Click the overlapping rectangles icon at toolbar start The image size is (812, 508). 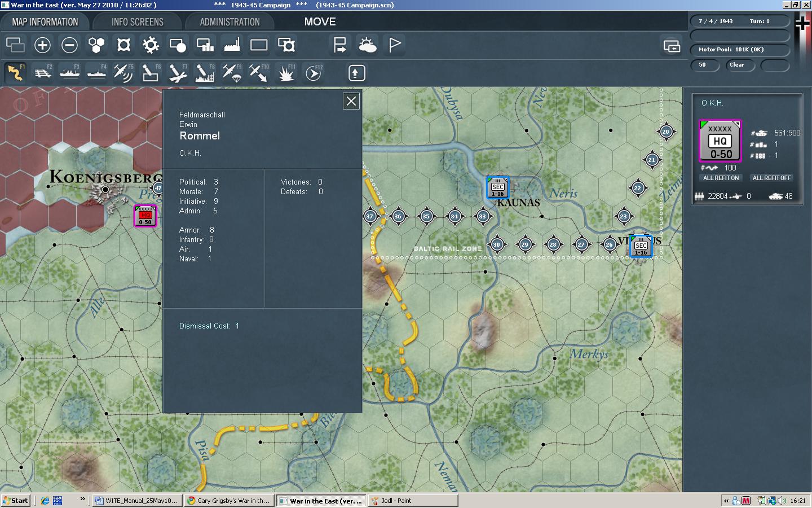coord(15,45)
